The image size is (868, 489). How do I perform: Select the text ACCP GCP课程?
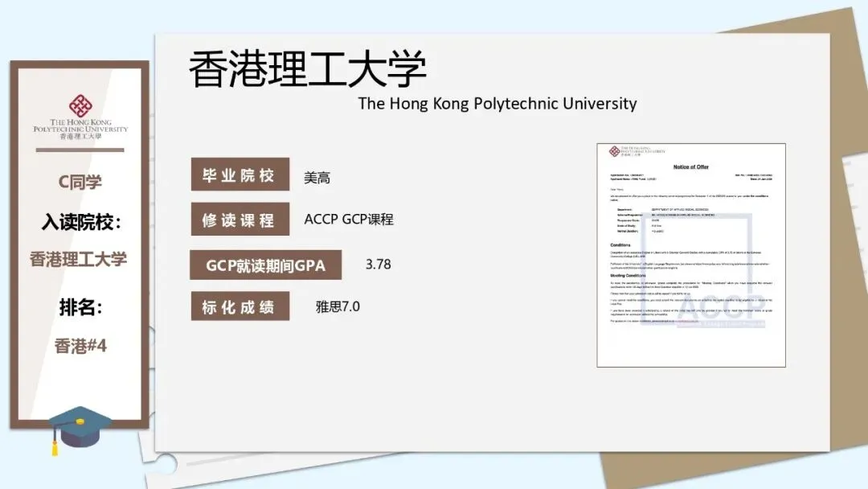[x=349, y=220]
